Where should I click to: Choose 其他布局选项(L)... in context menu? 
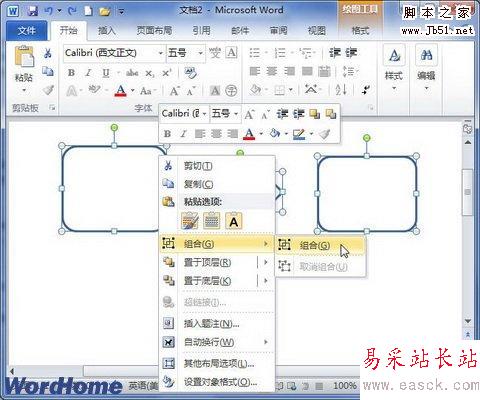tap(217, 363)
